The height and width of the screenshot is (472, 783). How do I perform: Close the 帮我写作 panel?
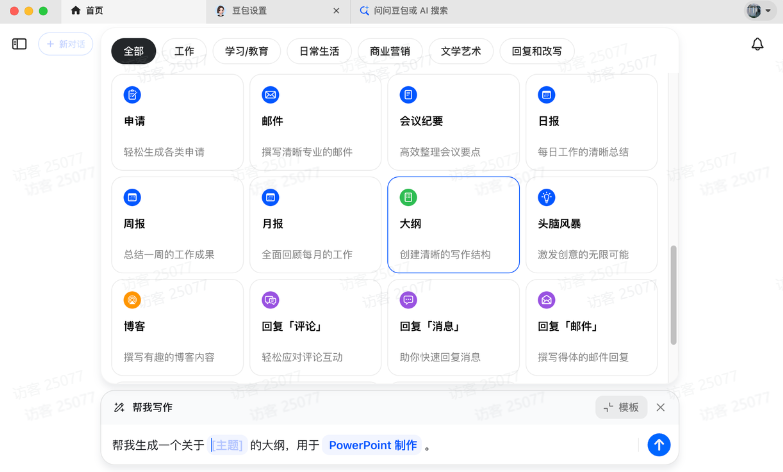660,408
